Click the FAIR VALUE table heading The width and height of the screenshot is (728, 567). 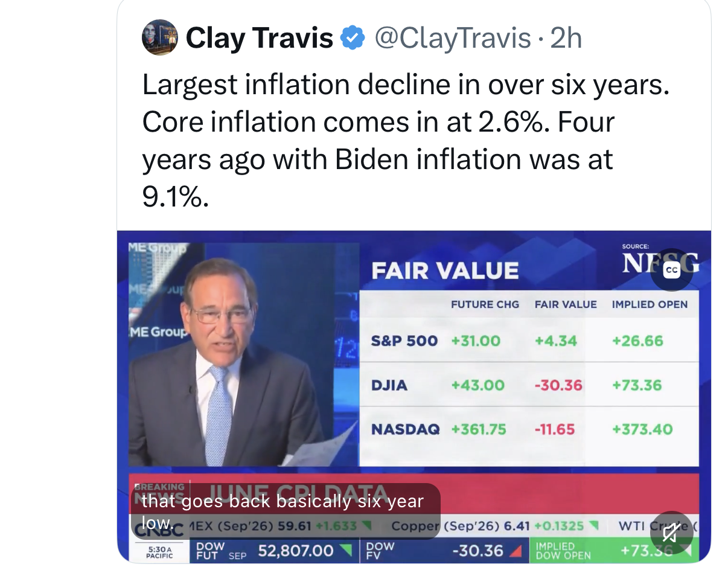point(445,271)
